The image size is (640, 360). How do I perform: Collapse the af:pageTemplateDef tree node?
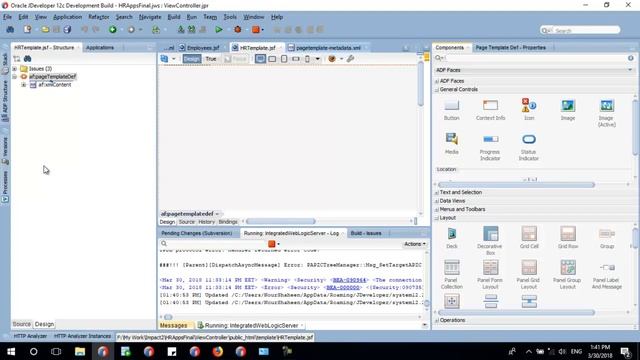pos(15,76)
